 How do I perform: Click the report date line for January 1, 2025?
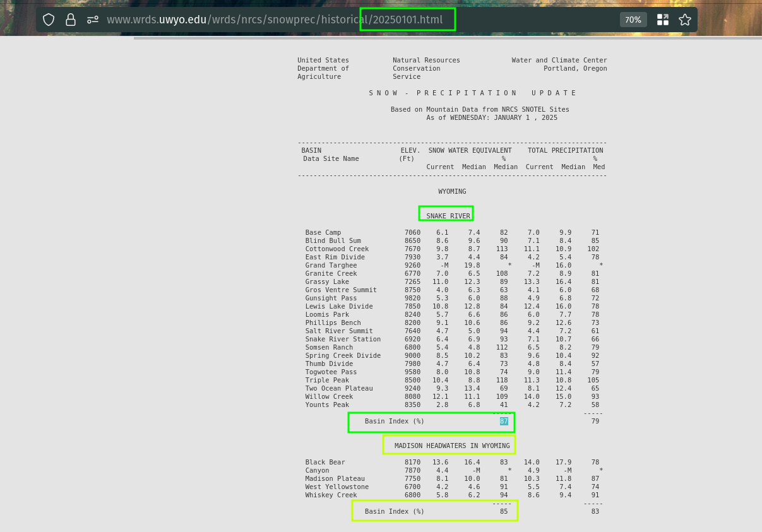[492, 117]
